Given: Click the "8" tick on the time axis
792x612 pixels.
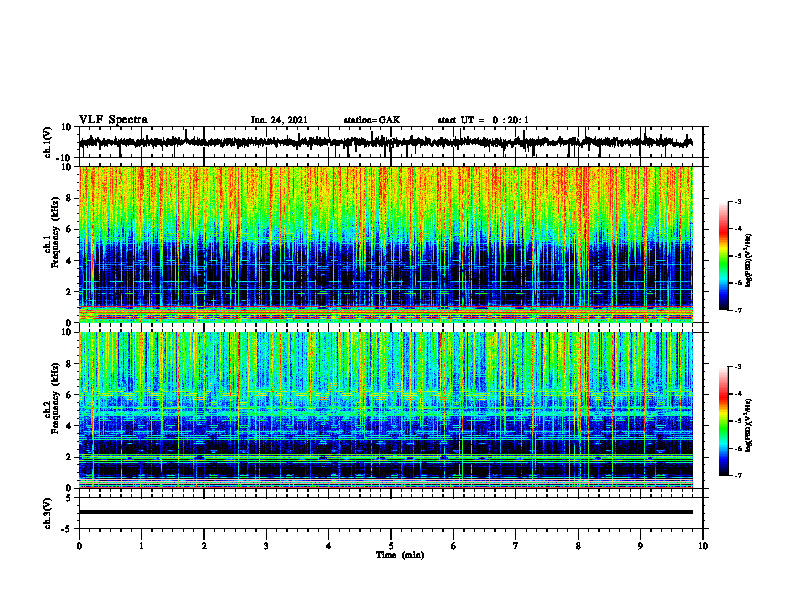Looking at the screenshot, I should tap(578, 546).
